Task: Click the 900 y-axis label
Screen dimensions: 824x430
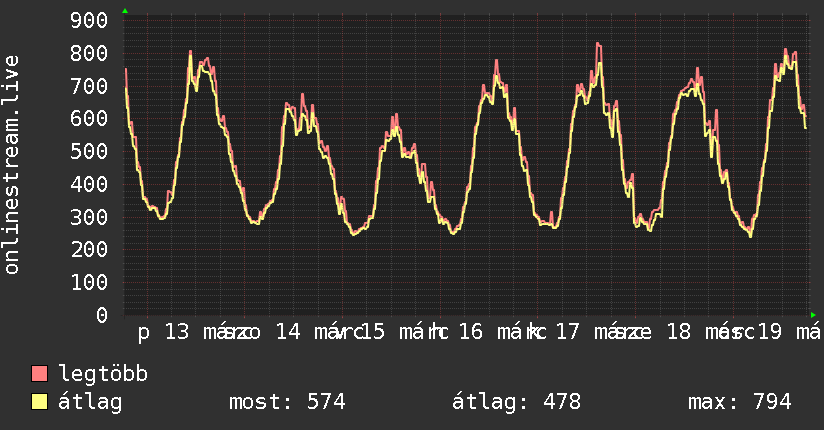Action: tap(89, 21)
